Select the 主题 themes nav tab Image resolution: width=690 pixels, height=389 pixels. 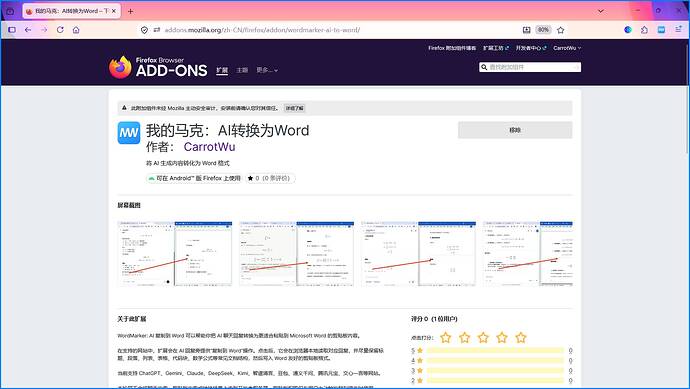tap(242, 70)
